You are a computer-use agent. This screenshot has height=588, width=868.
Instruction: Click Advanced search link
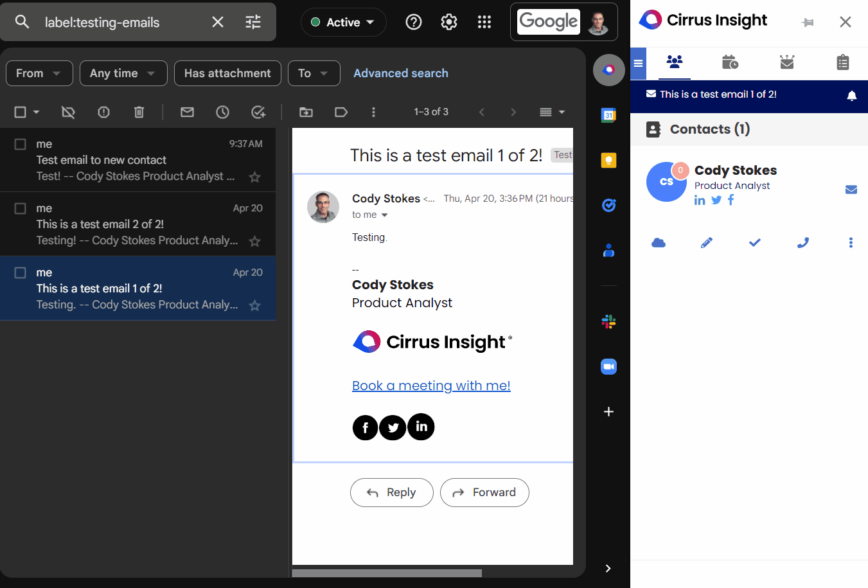pyautogui.click(x=401, y=73)
